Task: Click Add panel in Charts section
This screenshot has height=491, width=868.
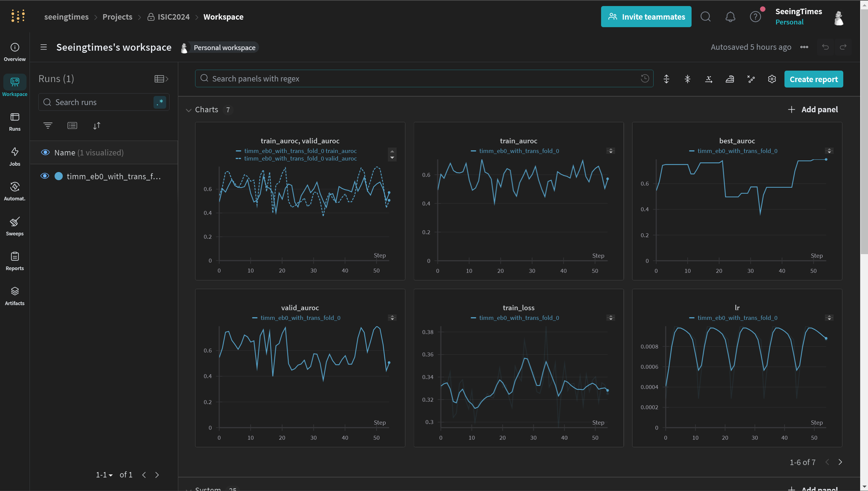Action: tap(813, 110)
